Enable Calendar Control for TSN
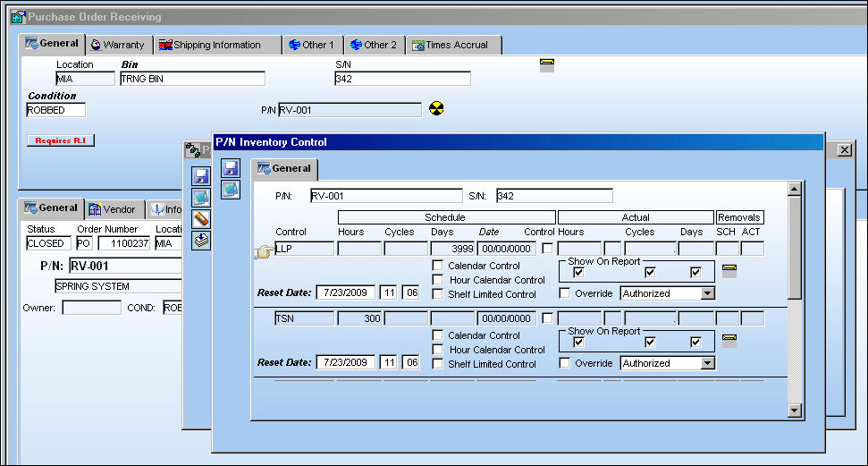The height and width of the screenshot is (466, 868). (437, 335)
